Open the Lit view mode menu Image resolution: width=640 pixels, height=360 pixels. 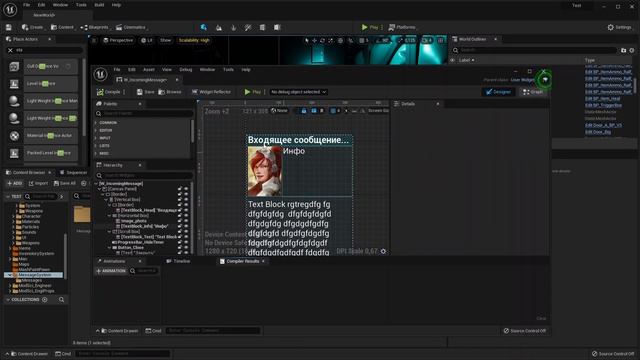(147, 40)
